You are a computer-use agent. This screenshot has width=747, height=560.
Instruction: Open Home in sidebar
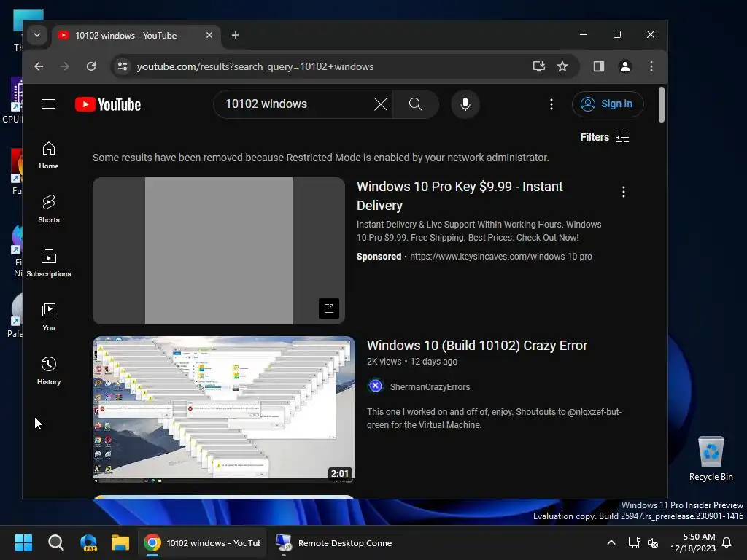[49, 156]
